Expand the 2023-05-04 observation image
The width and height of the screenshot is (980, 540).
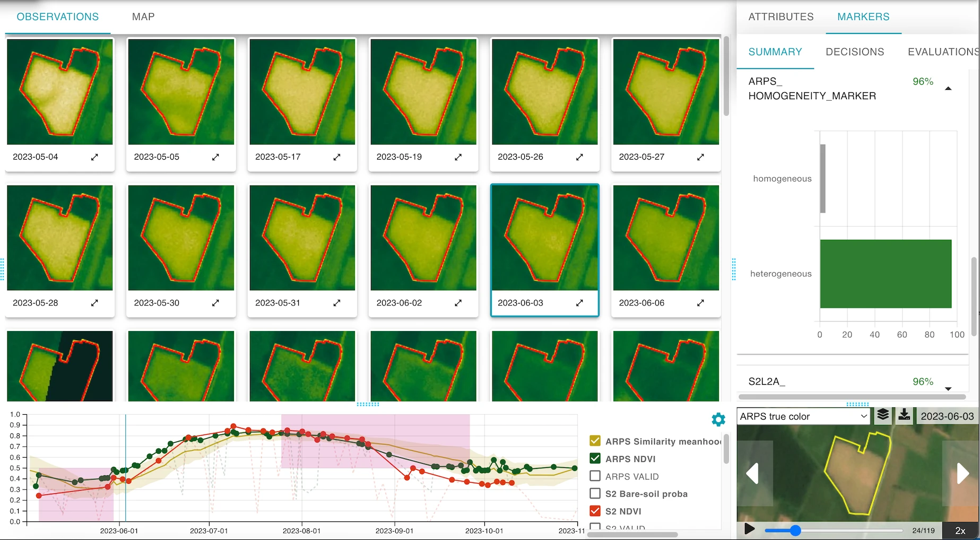click(94, 157)
